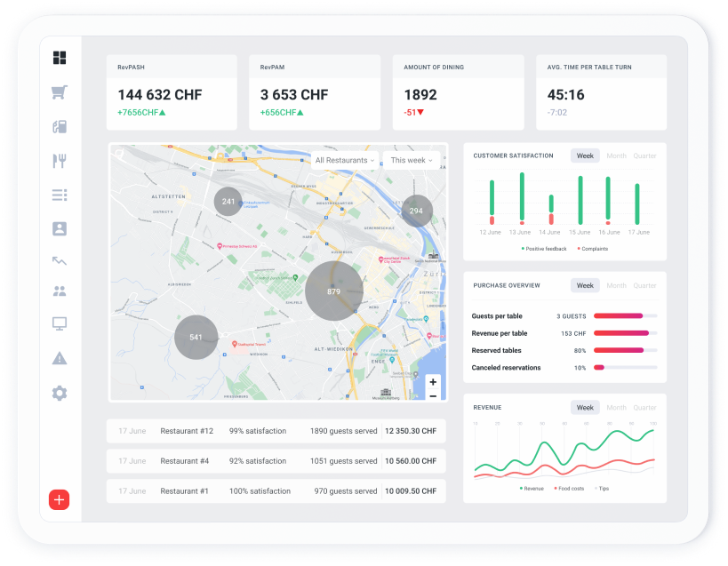Click the 17 June satisfaction bar
Screen dimensions: 728x566
637,204
